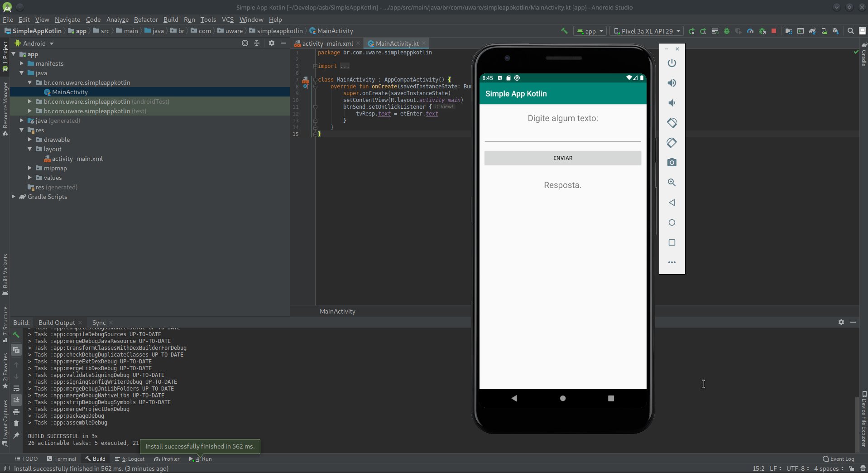Open the Pixel 3a XL device dropdown
This screenshot has width=868, height=473.
coord(647,31)
